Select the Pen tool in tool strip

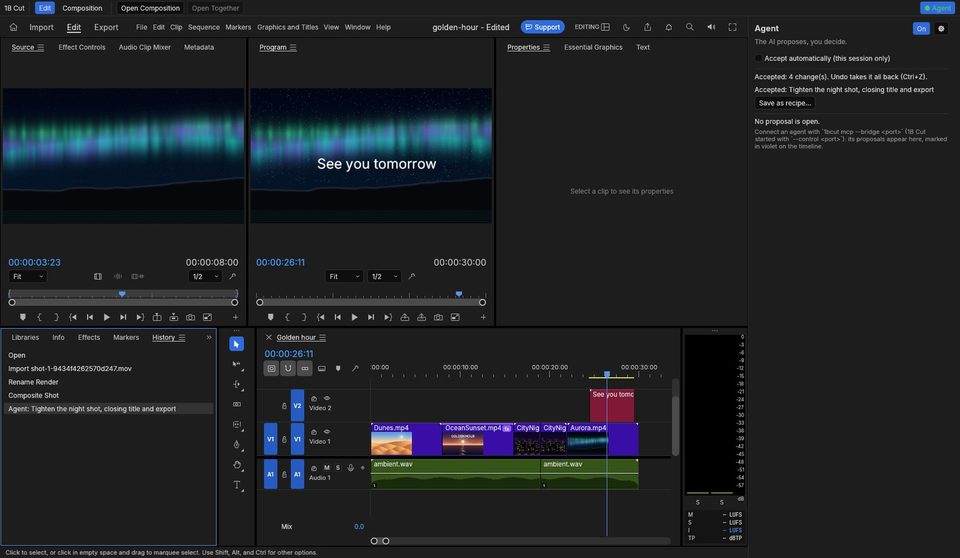pyautogui.click(x=237, y=445)
